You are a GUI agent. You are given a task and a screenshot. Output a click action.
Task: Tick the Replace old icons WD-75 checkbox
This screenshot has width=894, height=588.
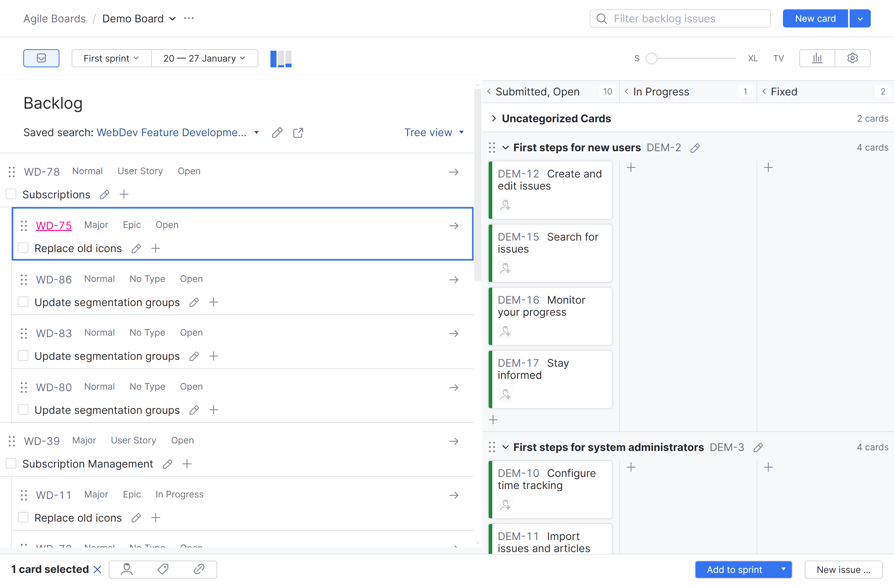pyautogui.click(x=23, y=248)
